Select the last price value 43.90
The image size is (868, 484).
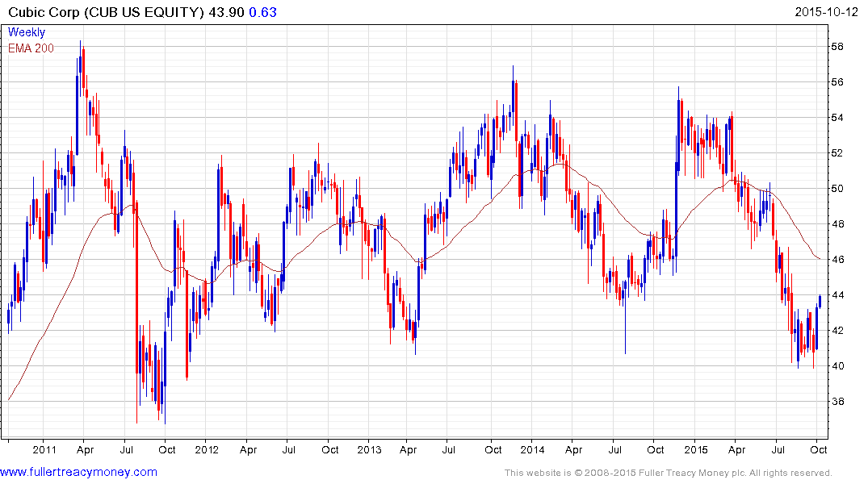[x=226, y=12]
